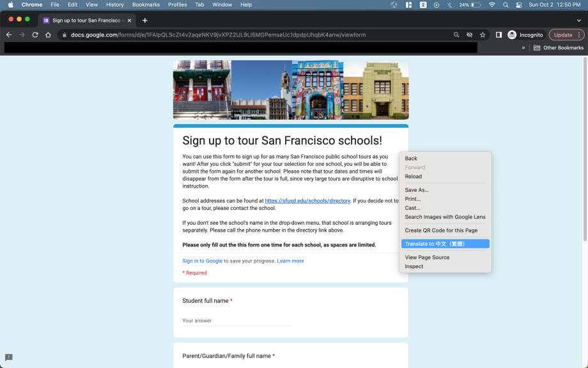The image size is (588, 368).
Task: Click the zoom magnifier icon in address bar
Action: (456, 35)
